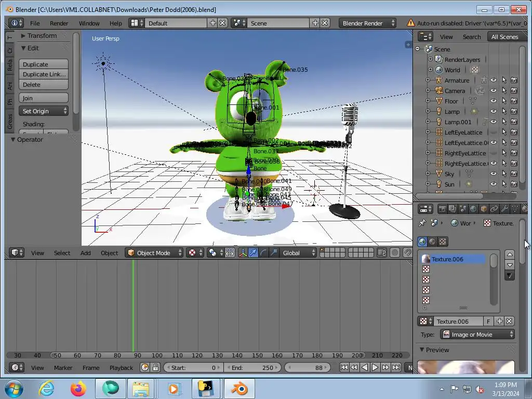Click the End frame field showing 250
Viewport: 532px width, 399px height.
coord(252,367)
